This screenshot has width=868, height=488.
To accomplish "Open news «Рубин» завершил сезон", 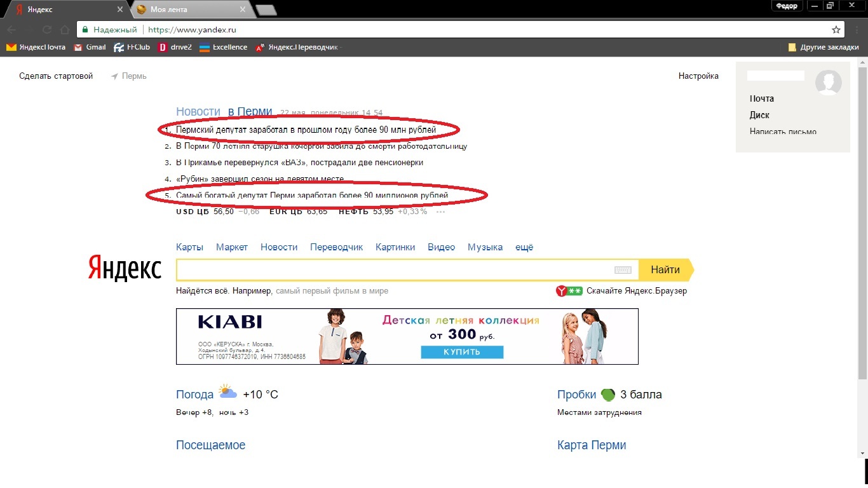I will pyautogui.click(x=260, y=179).
